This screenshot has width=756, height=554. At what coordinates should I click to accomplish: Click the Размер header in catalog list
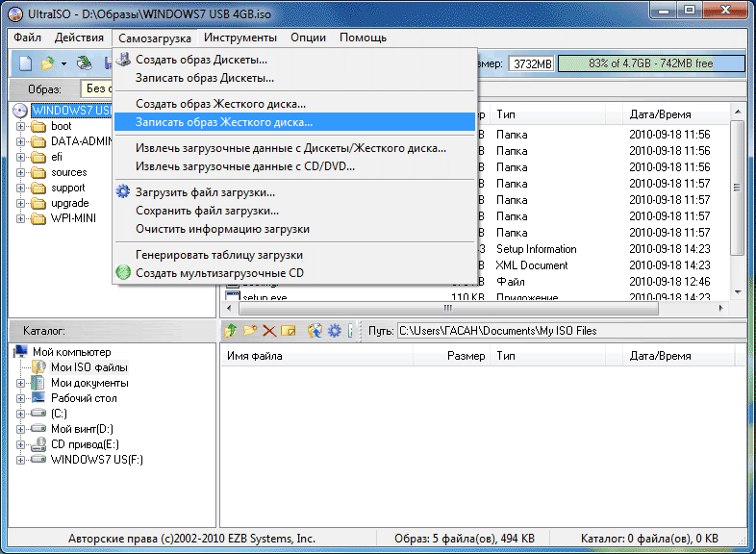[452, 356]
